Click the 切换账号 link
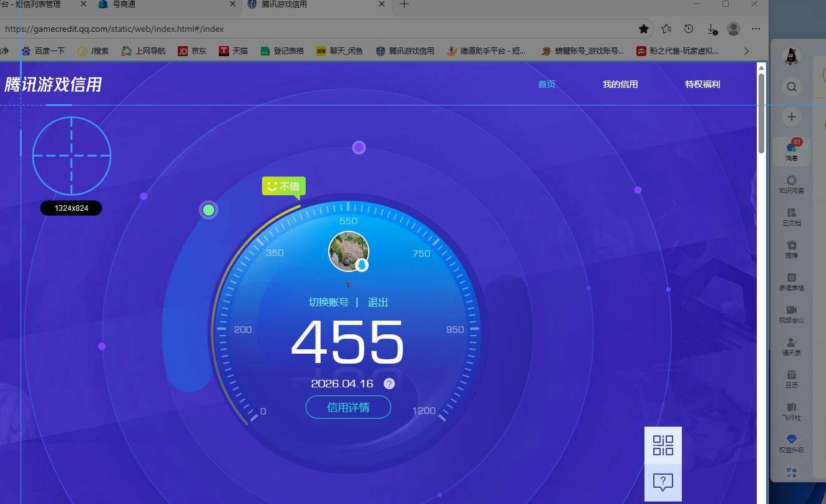 [329, 303]
